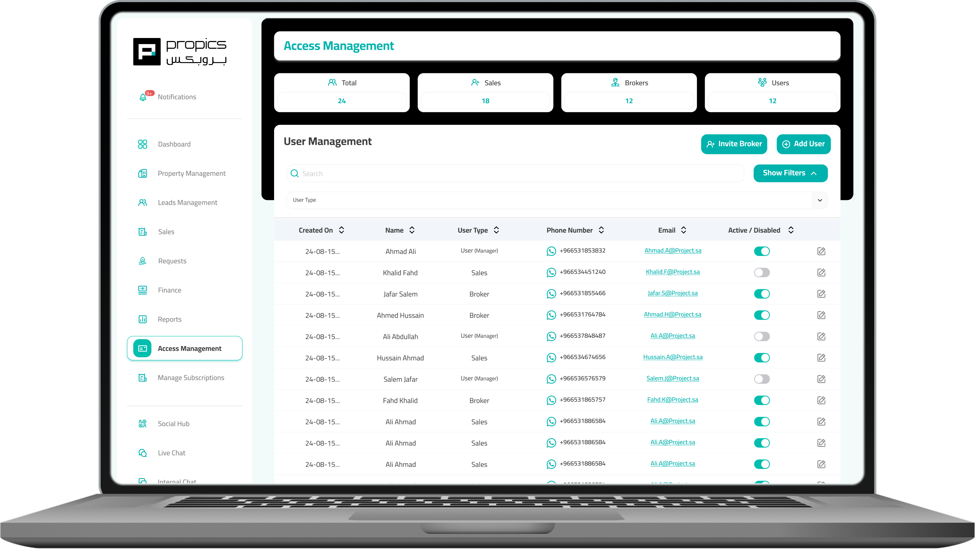The height and width of the screenshot is (553, 980).
Task: Click the Requests sidebar icon
Action: (143, 261)
